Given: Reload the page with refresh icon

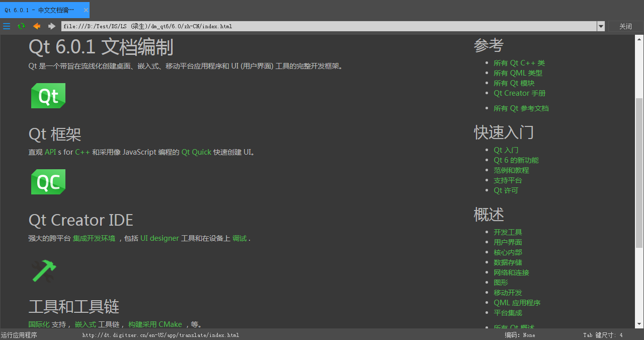Looking at the screenshot, I should pos(21,26).
